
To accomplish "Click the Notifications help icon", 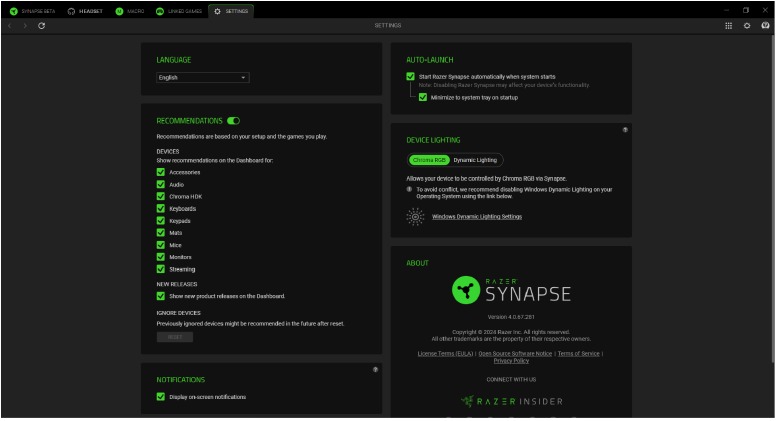I will point(375,369).
